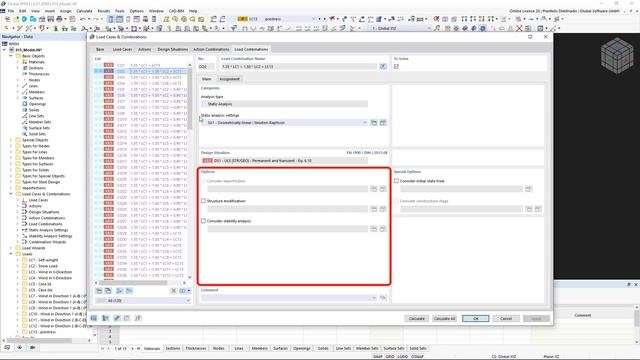640x360 pixels.
Task: Click the edit combination name icon
Action: tap(383, 66)
